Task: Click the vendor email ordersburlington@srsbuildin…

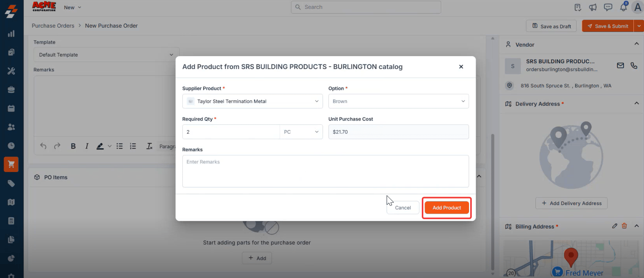Action: point(562,69)
